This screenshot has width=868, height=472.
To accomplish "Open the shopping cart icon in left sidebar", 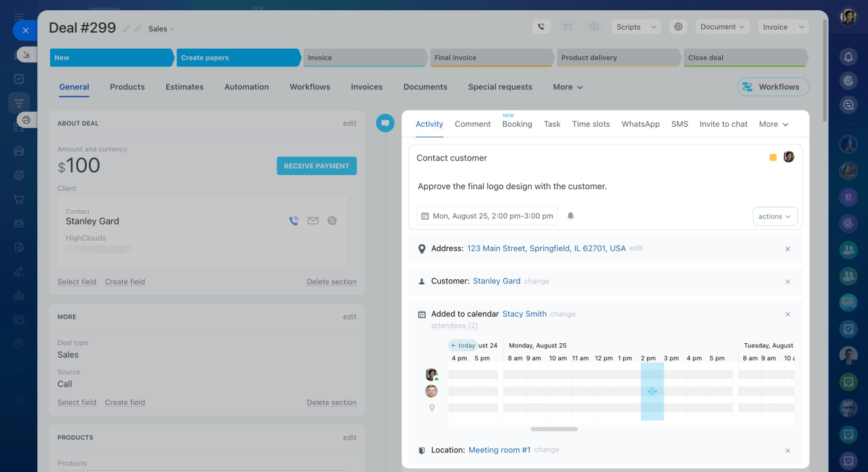I will pos(19,199).
